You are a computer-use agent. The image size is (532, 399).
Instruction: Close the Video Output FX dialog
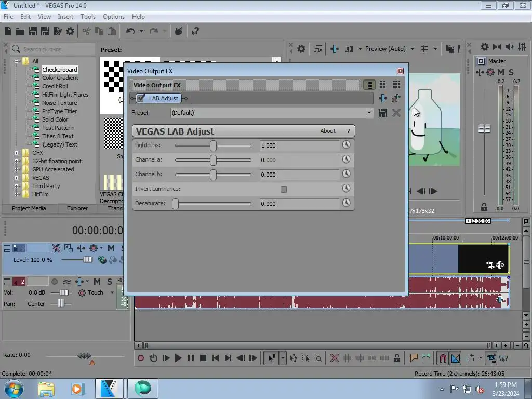pos(400,71)
